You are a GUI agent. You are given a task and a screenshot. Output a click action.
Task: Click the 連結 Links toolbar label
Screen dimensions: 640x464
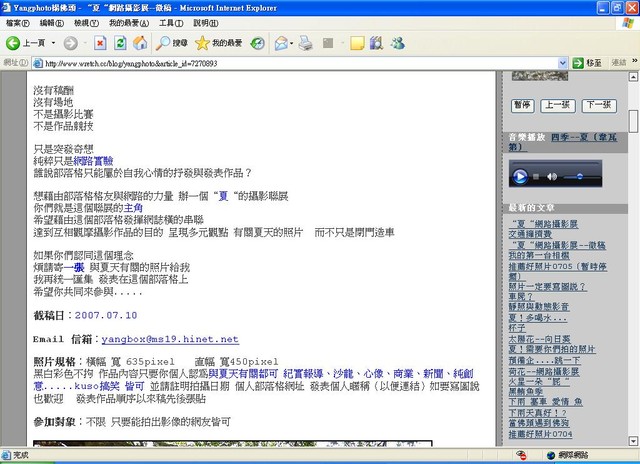tap(619, 63)
